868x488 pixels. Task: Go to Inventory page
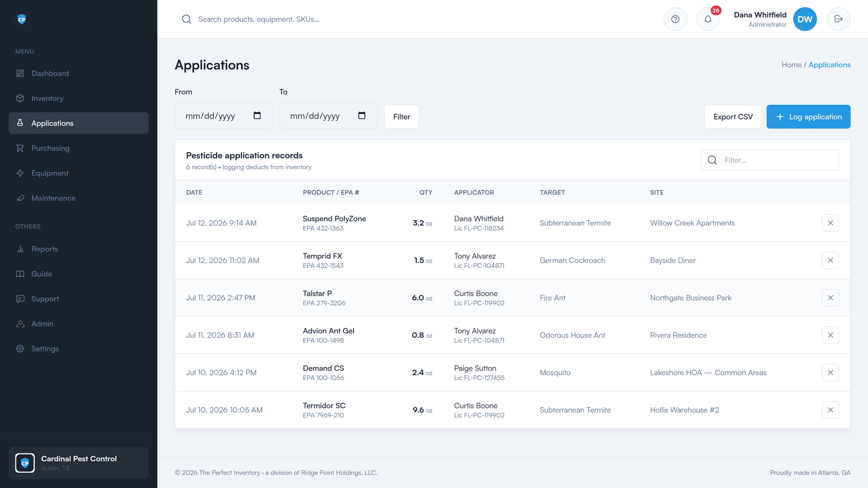coord(79,98)
